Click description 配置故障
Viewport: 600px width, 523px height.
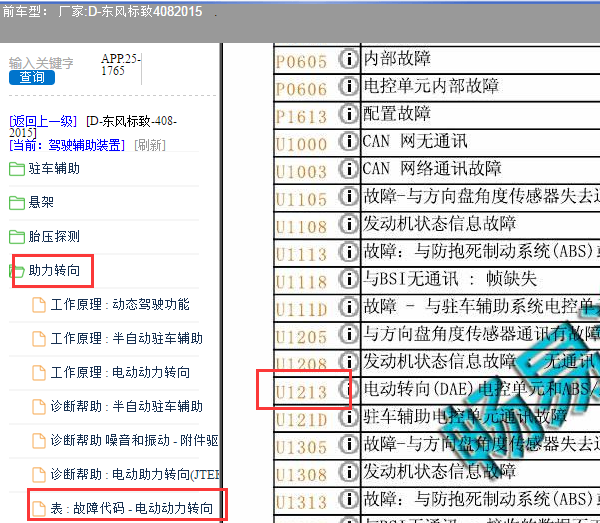(397, 114)
